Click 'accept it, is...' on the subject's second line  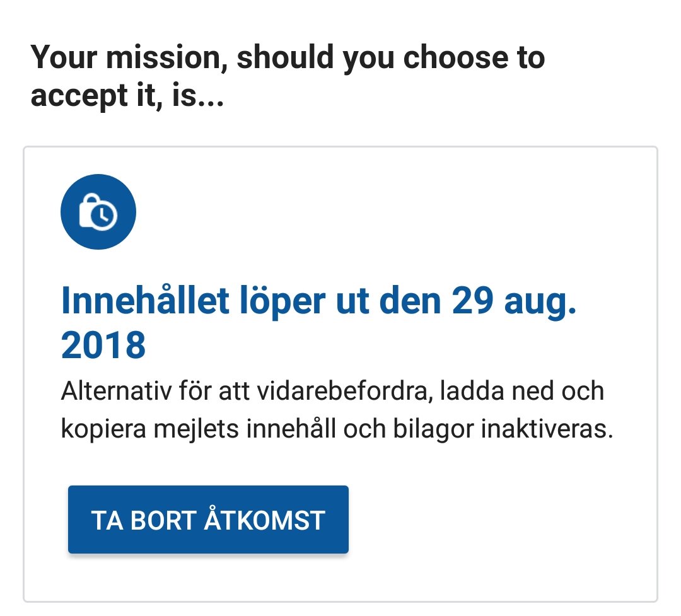pos(127,96)
